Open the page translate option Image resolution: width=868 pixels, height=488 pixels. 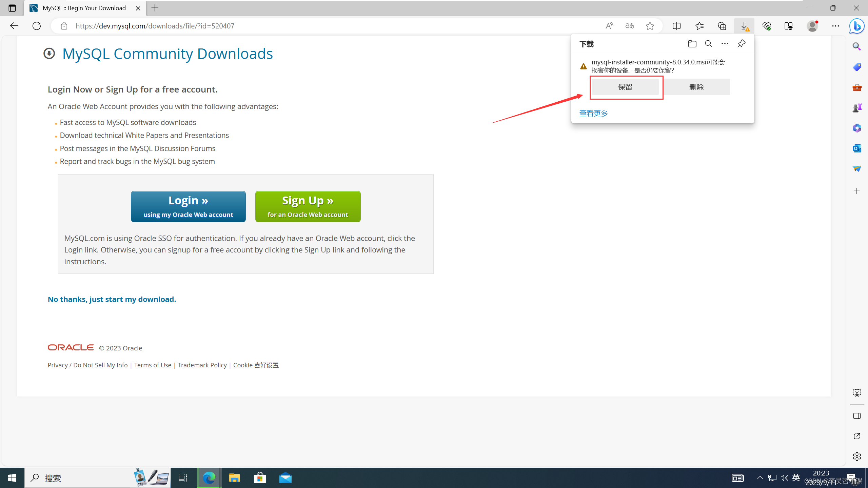pyautogui.click(x=630, y=26)
